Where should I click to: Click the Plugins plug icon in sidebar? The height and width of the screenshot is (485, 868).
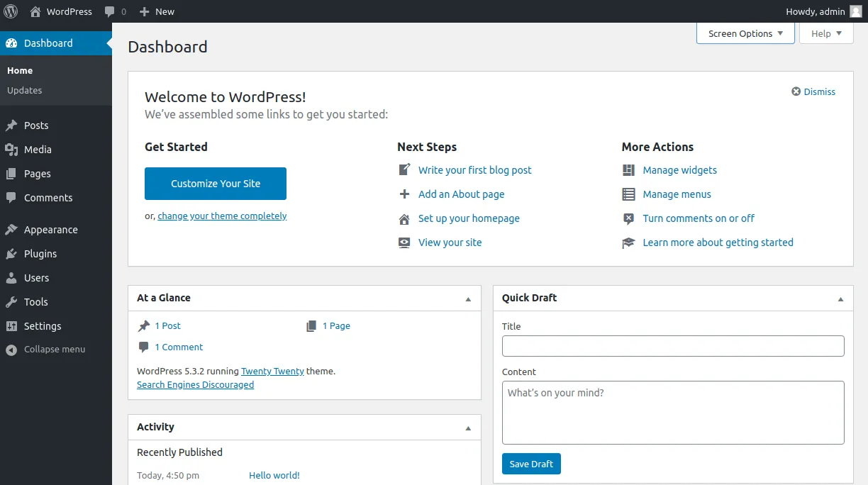coord(11,254)
